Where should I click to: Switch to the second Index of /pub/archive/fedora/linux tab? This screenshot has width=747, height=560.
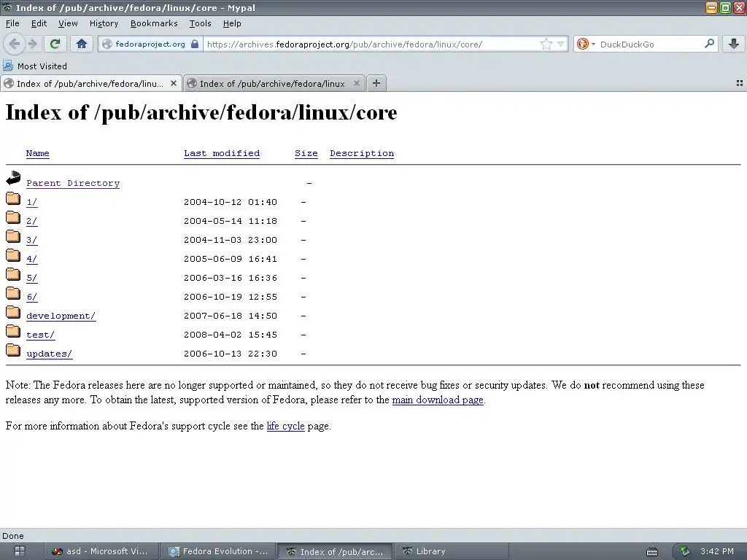coord(274,83)
